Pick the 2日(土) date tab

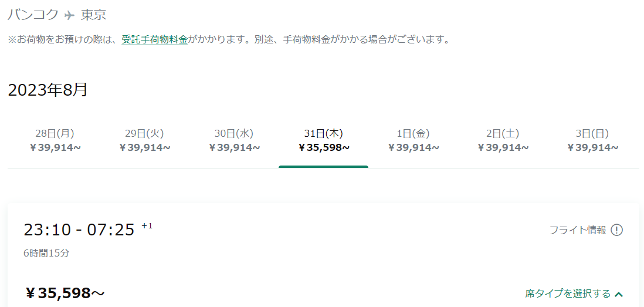pyautogui.click(x=503, y=140)
